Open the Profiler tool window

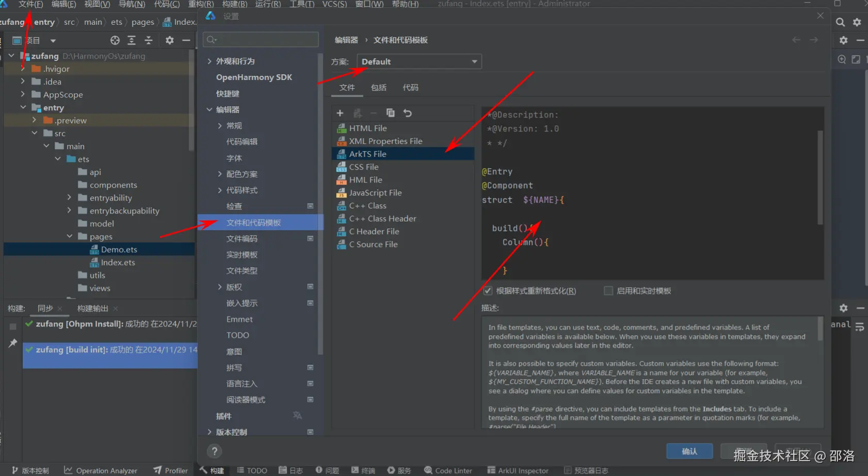pos(171,470)
